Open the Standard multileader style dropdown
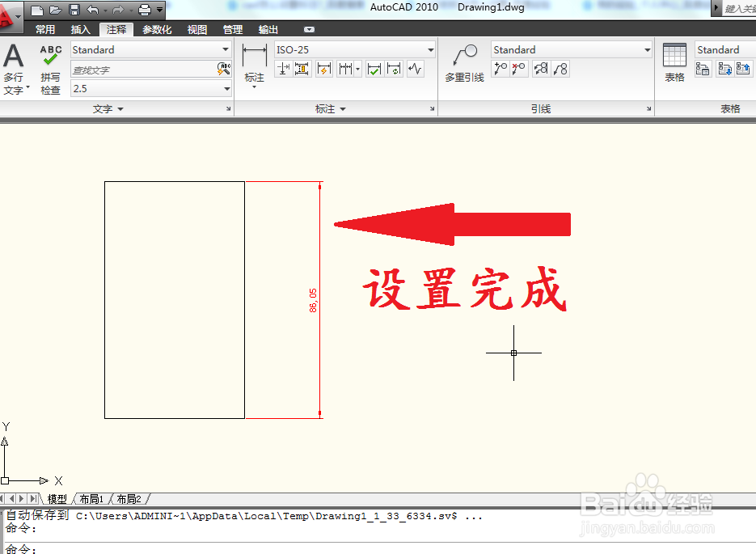 [647, 49]
